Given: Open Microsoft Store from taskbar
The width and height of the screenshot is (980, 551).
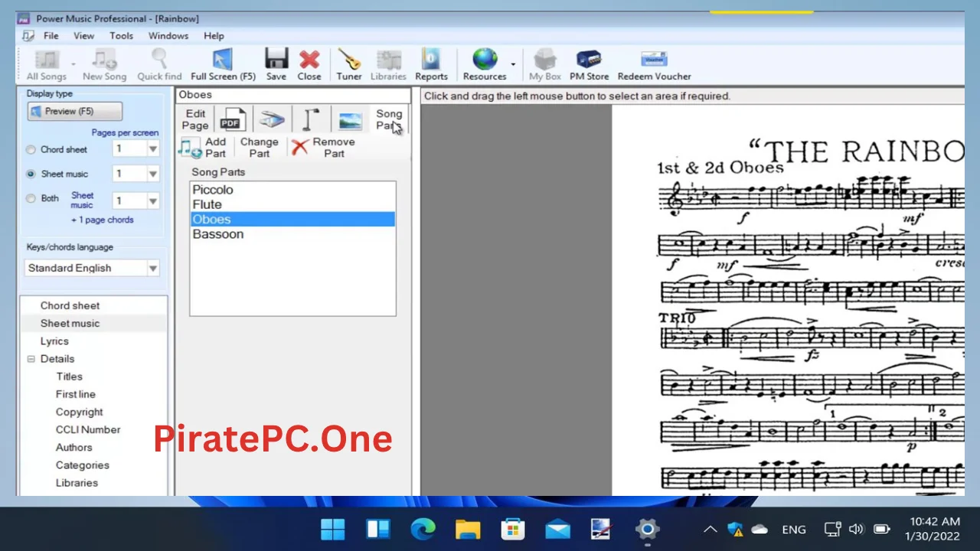Looking at the screenshot, I should (512, 529).
